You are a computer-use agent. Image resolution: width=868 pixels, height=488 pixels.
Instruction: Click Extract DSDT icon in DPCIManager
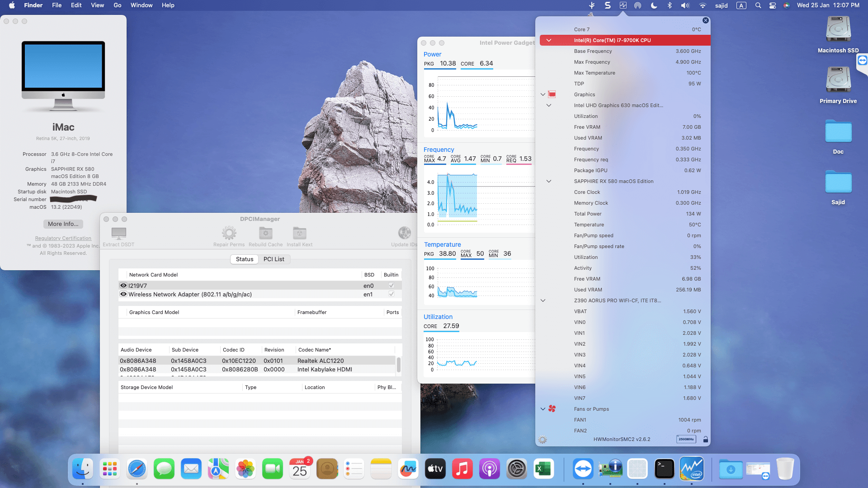[x=118, y=234]
